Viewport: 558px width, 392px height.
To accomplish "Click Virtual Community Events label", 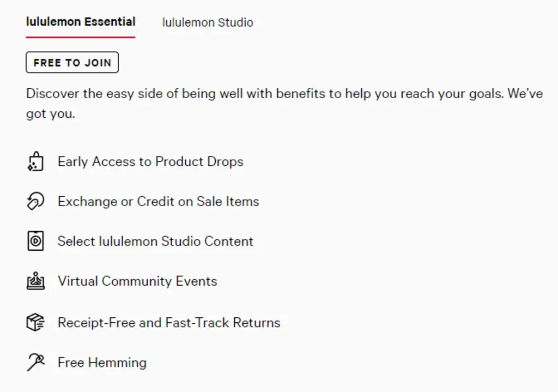I will pos(137,281).
